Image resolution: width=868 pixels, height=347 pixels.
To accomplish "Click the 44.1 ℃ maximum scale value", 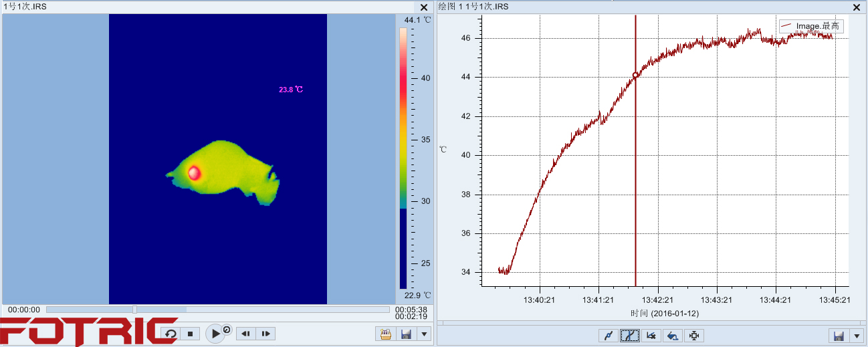I will click(x=418, y=20).
